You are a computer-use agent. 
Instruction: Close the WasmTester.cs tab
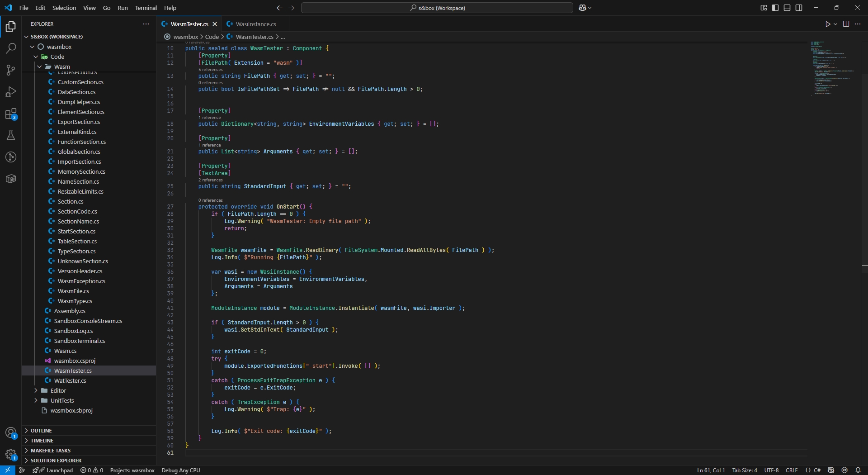pyautogui.click(x=215, y=24)
